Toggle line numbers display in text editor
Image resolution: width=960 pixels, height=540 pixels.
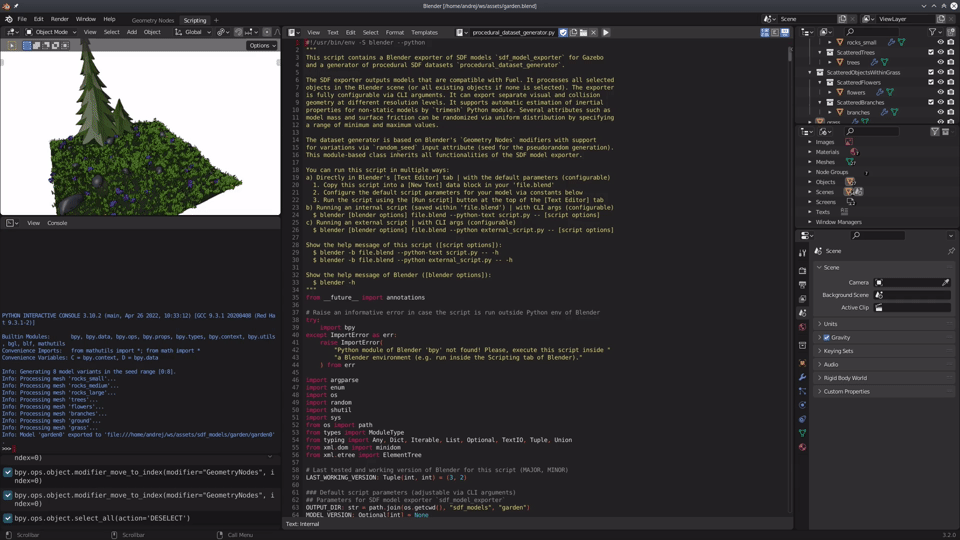765,32
